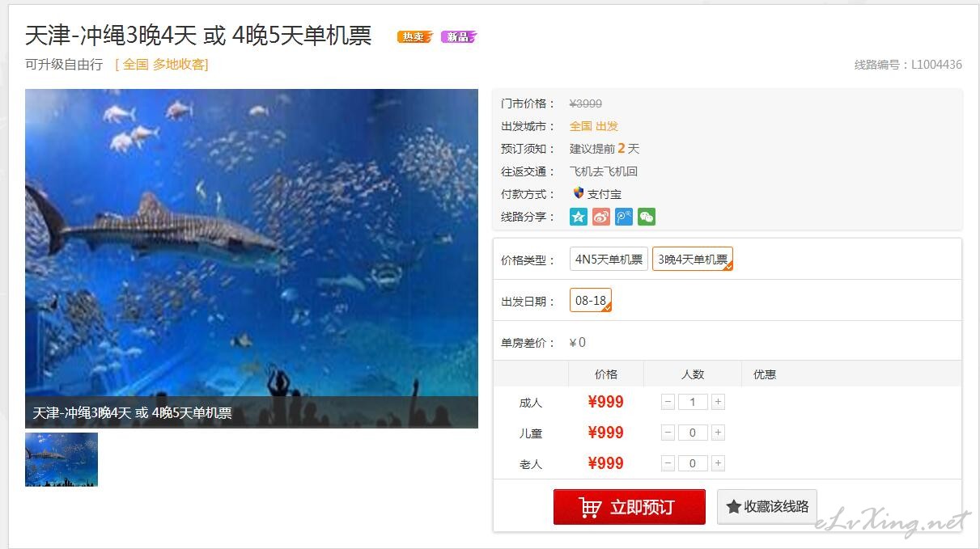The width and height of the screenshot is (980, 549).
Task: Share route via Tencent Weibo icon
Action: [623, 217]
